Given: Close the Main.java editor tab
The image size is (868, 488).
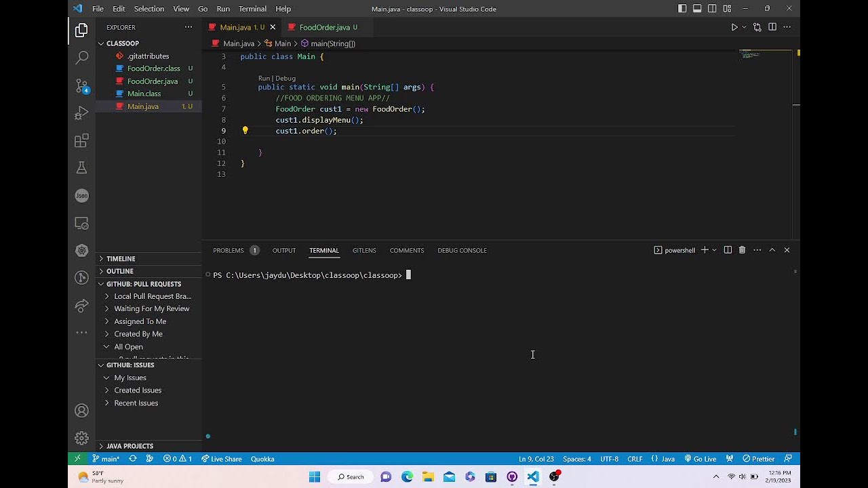Looking at the screenshot, I should [273, 27].
